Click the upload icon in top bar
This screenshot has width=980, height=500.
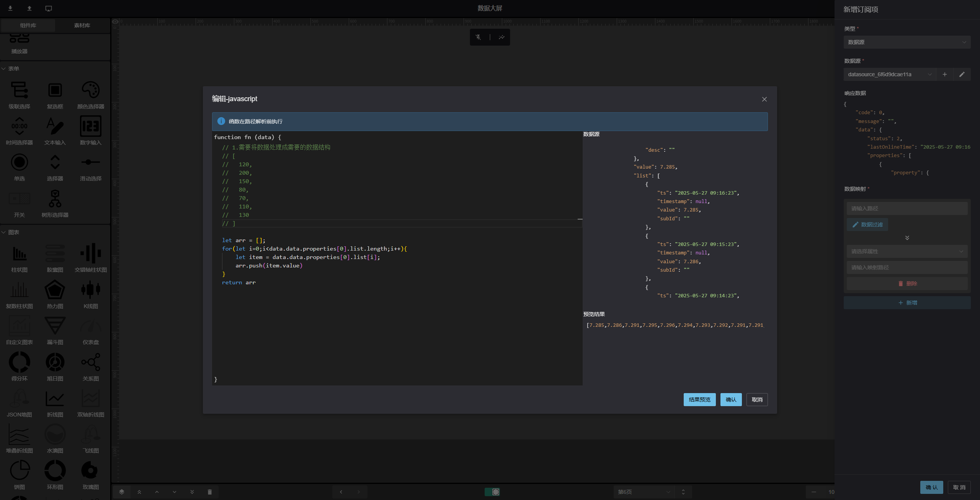[29, 8]
